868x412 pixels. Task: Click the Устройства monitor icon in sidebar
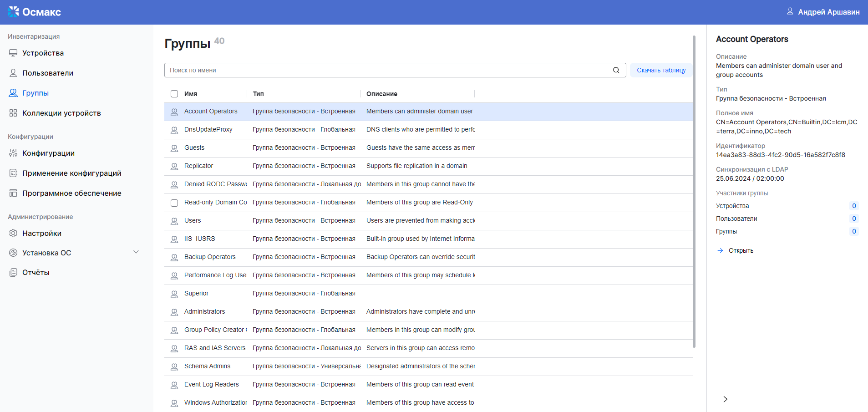(x=13, y=53)
